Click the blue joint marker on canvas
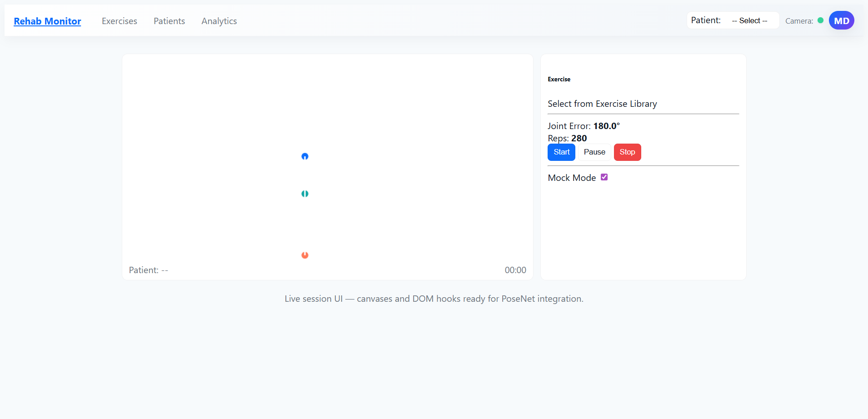Viewport: 868px width, 419px height. point(305,156)
